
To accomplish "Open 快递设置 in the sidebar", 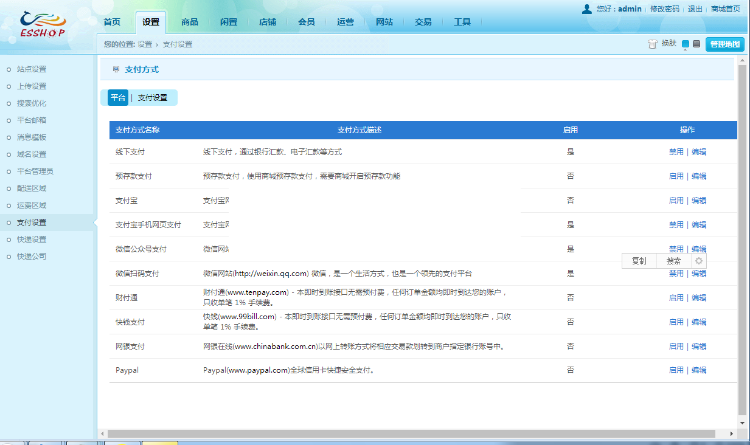I will tap(32, 239).
